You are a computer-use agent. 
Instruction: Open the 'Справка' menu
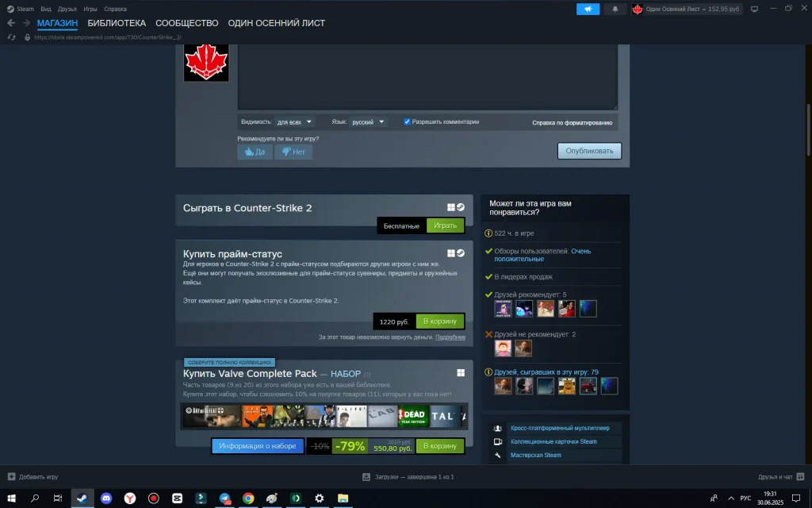point(115,9)
